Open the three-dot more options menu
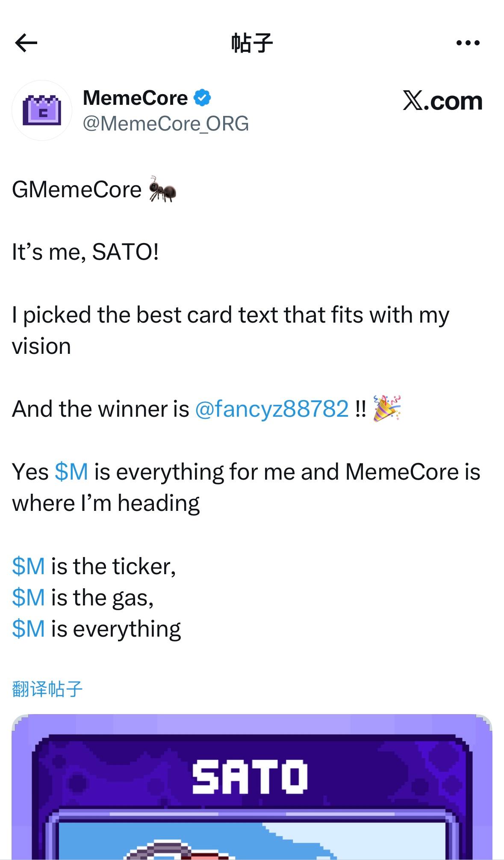Viewport: 504px width, 860px height. point(468,43)
